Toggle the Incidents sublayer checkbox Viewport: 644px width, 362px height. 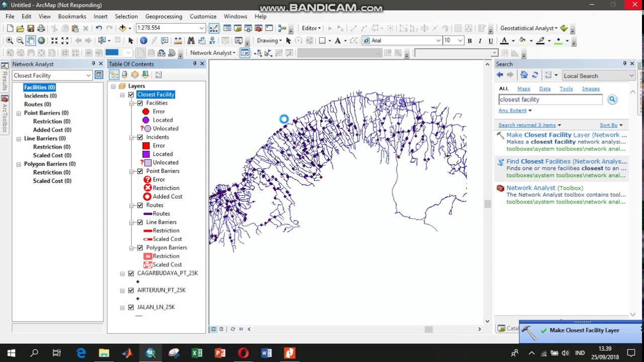(x=140, y=137)
